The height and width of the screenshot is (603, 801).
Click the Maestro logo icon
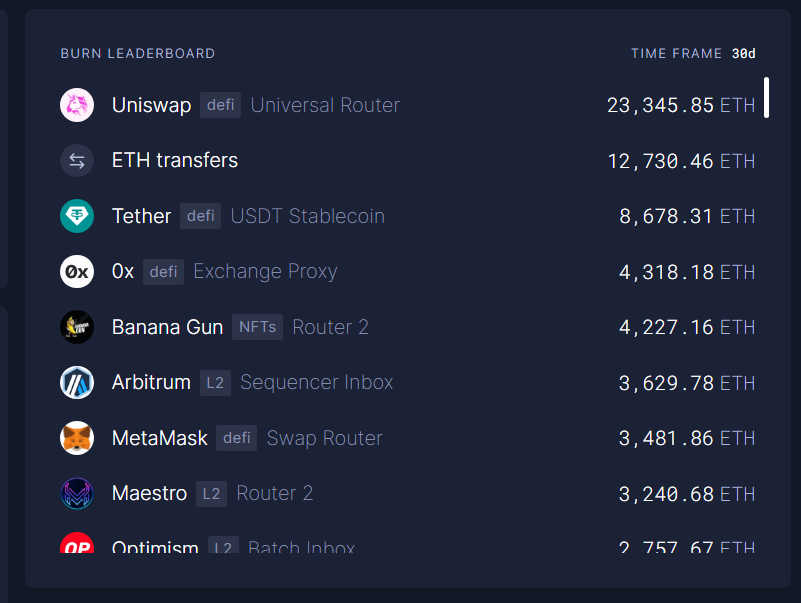77,493
